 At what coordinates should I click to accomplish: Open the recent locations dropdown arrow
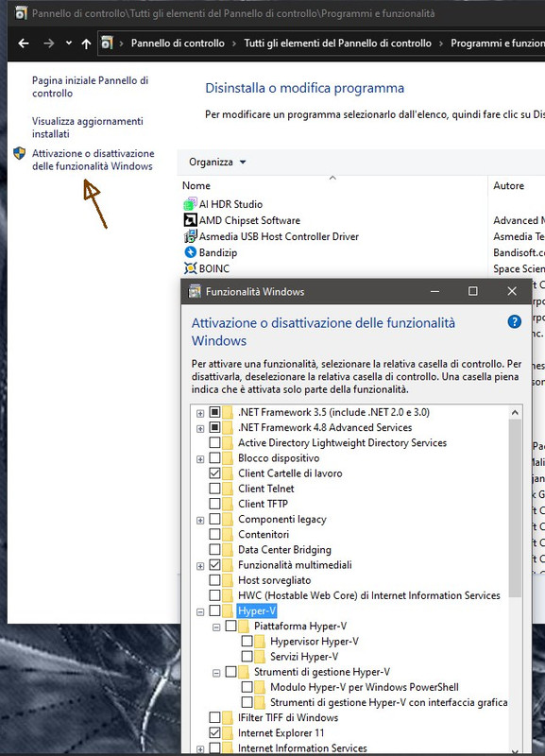69,43
